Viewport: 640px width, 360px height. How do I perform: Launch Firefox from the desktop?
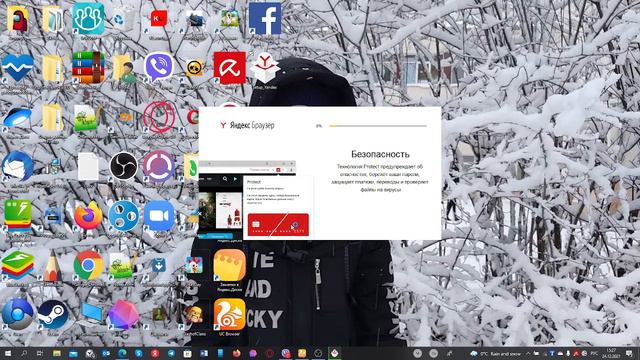tap(88, 216)
